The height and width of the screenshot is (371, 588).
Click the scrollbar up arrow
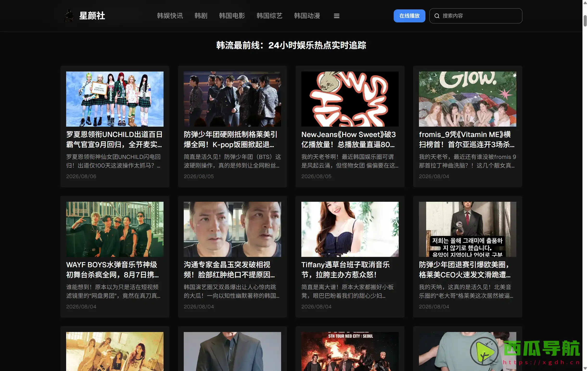point(585,2)
